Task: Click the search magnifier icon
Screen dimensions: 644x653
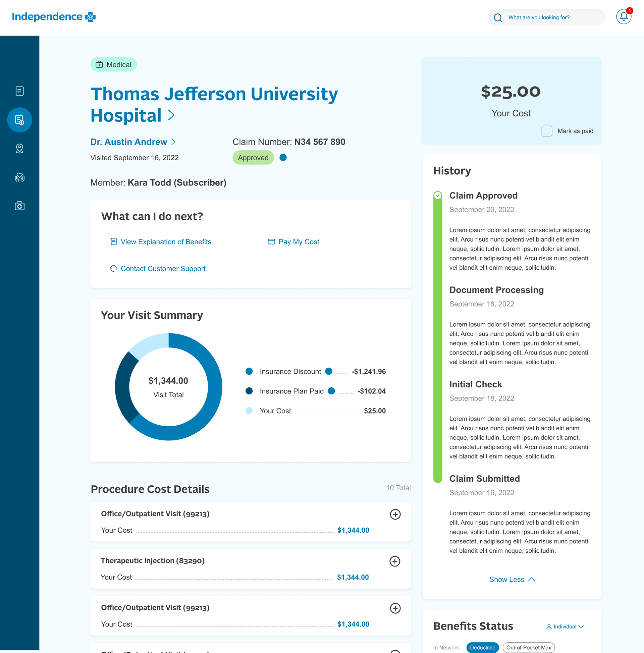Action: [498, 17]
